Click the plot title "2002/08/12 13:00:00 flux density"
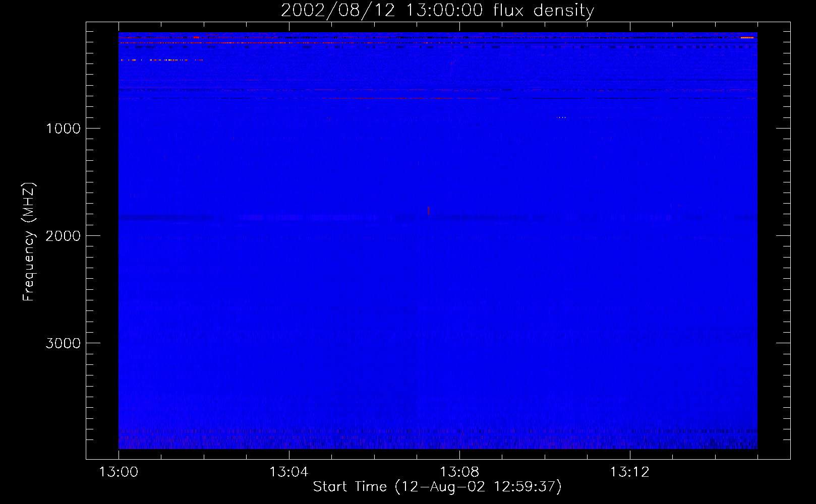 (437, 11)
